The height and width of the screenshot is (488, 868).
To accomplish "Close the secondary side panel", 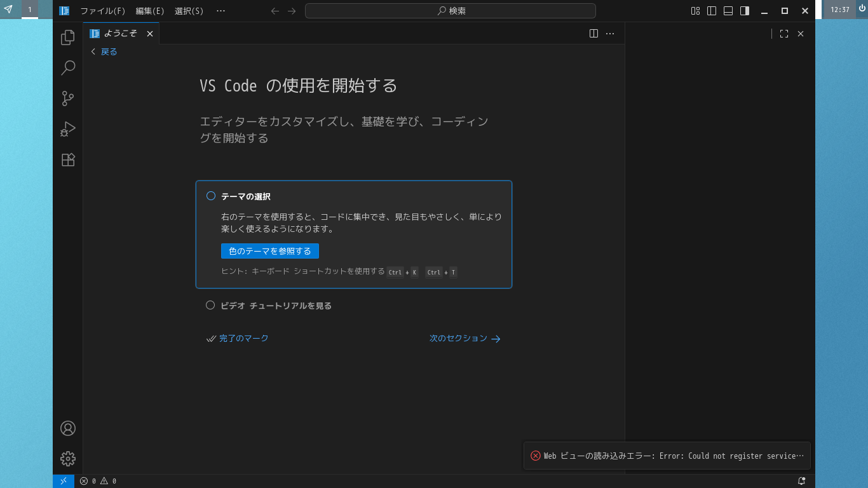I will click(x=801, y=34).
